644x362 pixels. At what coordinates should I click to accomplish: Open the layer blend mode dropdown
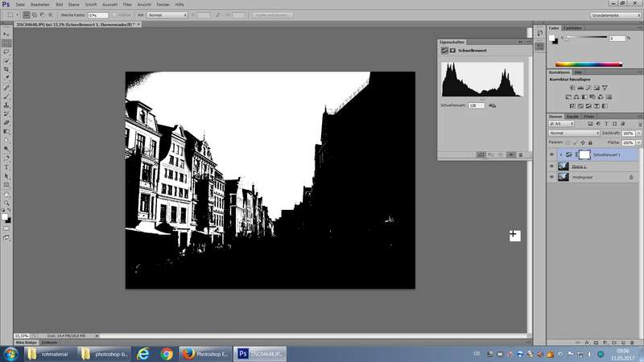coord(573,133)
